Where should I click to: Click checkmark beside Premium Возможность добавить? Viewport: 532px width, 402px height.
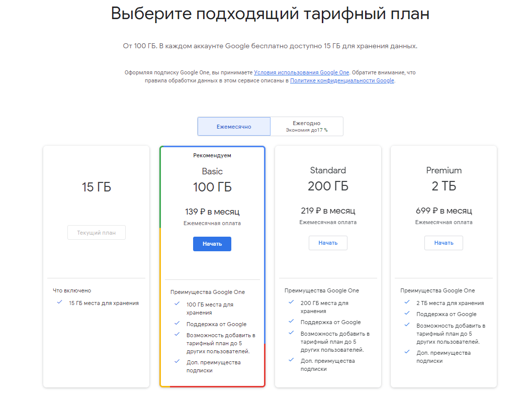407,325
